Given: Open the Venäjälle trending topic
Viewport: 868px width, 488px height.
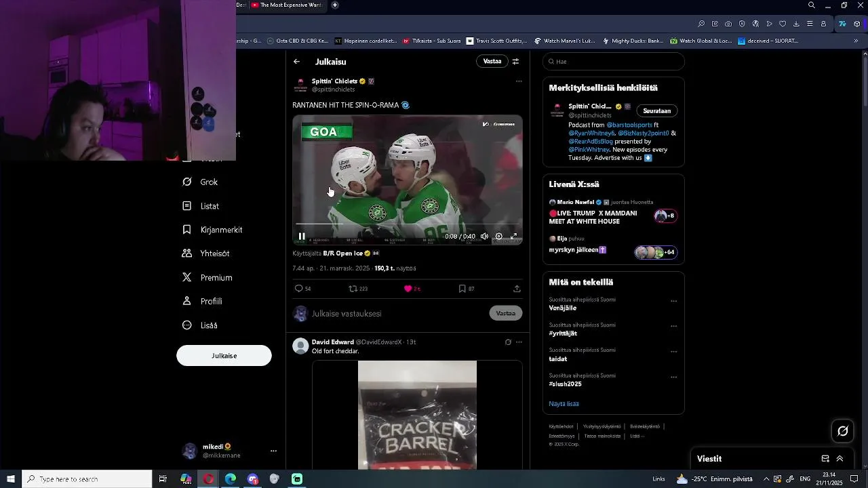Looking at the screenshot, I should click(x=563, y=308).
